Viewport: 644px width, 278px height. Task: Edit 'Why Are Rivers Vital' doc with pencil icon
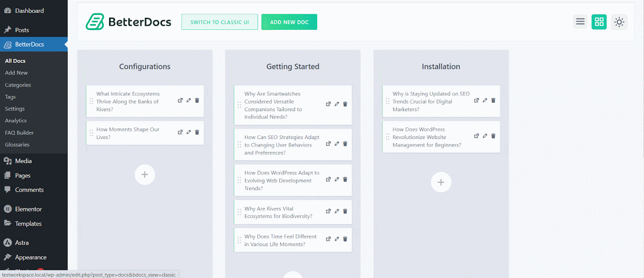(337, 211)
